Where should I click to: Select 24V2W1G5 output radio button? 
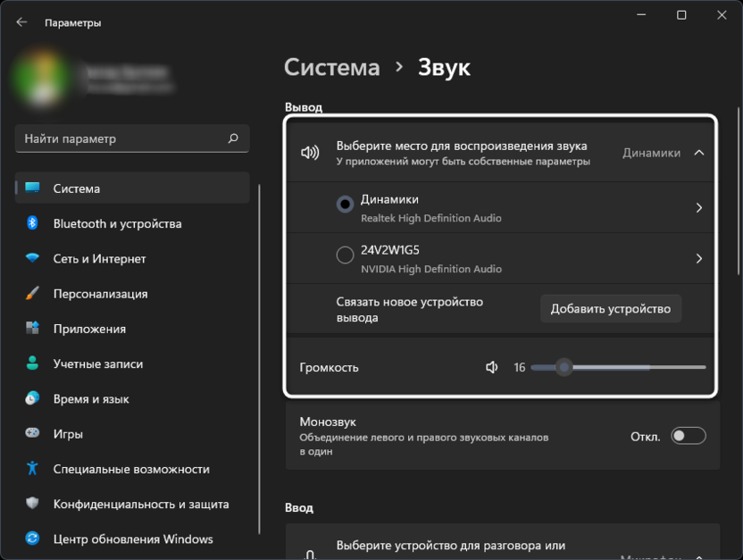coord(345,255)
